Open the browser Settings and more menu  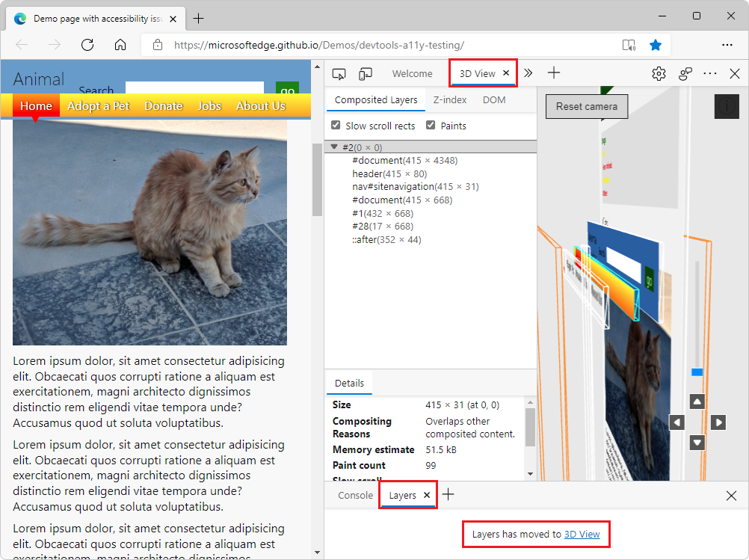pyautogui.click(x=727, y=45)
